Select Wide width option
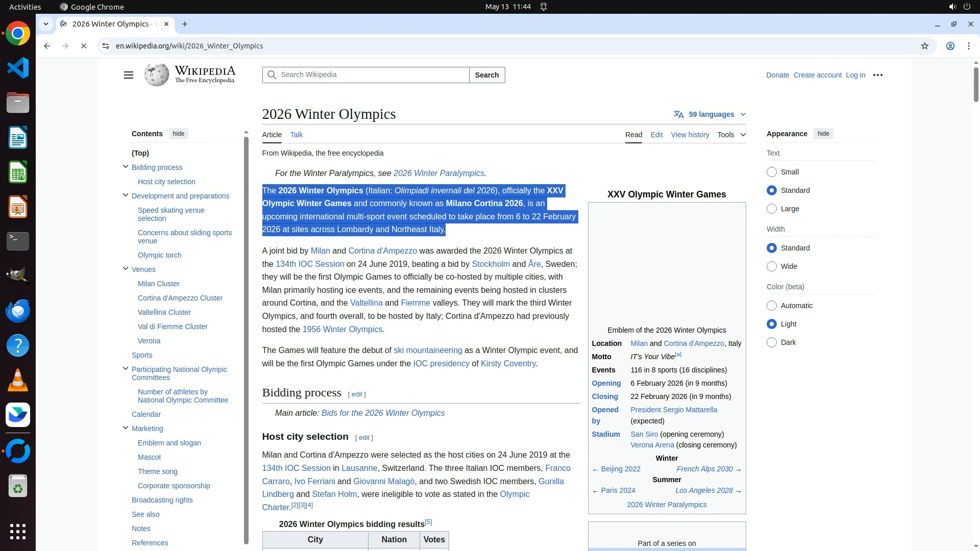 772,266
